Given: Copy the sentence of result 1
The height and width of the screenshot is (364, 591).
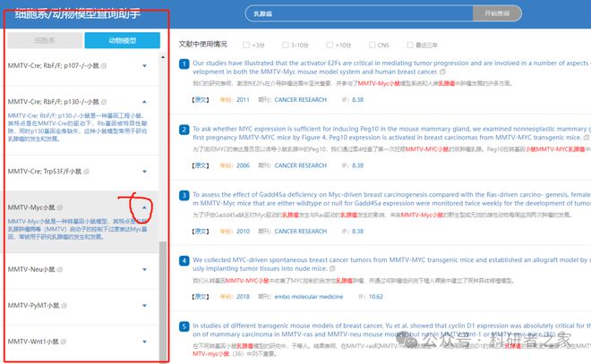Looking at the screenshot, I should 442,72.
